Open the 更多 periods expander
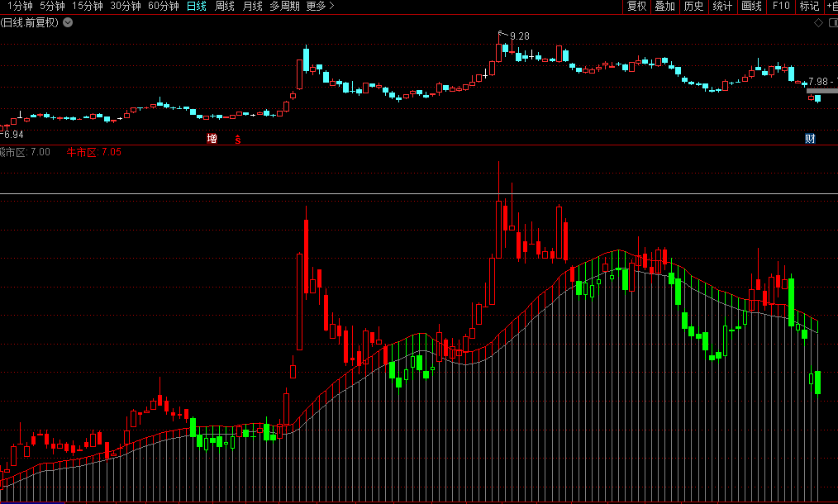 320,7
